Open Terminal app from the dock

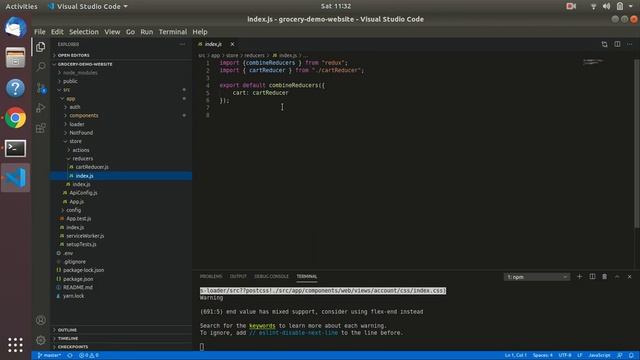coord(16,148)
